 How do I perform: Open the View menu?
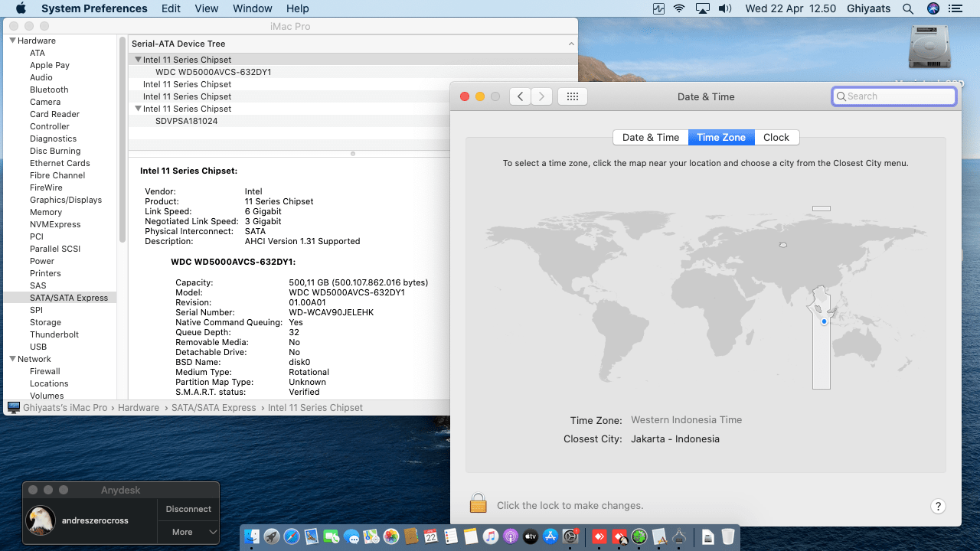tap(207, 8)
